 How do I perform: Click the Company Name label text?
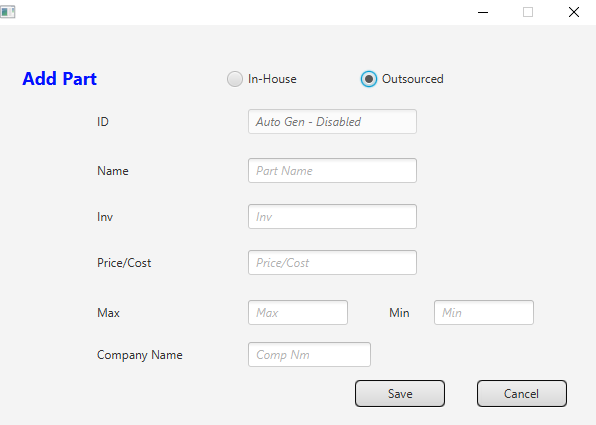point(140,355)
